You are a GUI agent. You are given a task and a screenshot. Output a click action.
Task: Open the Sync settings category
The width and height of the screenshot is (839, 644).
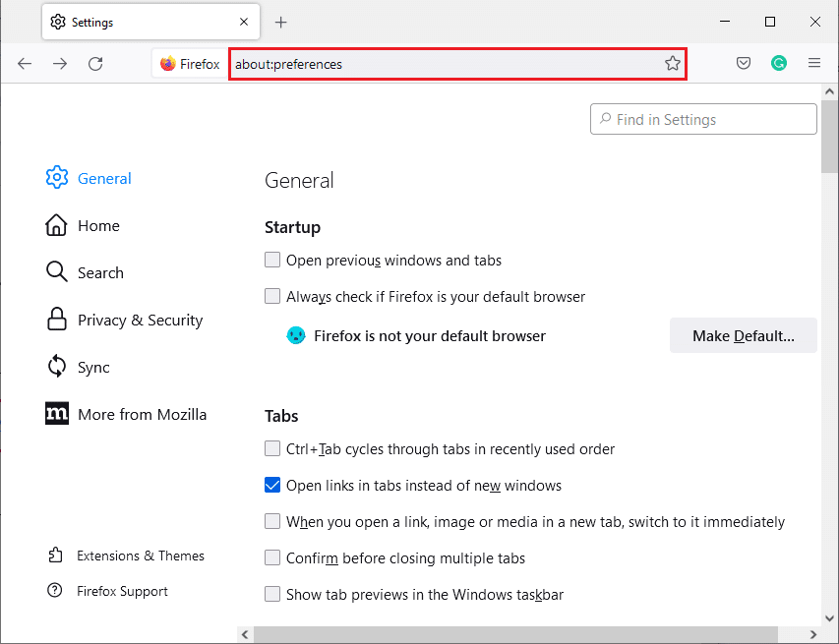click(x=93, y=368)
